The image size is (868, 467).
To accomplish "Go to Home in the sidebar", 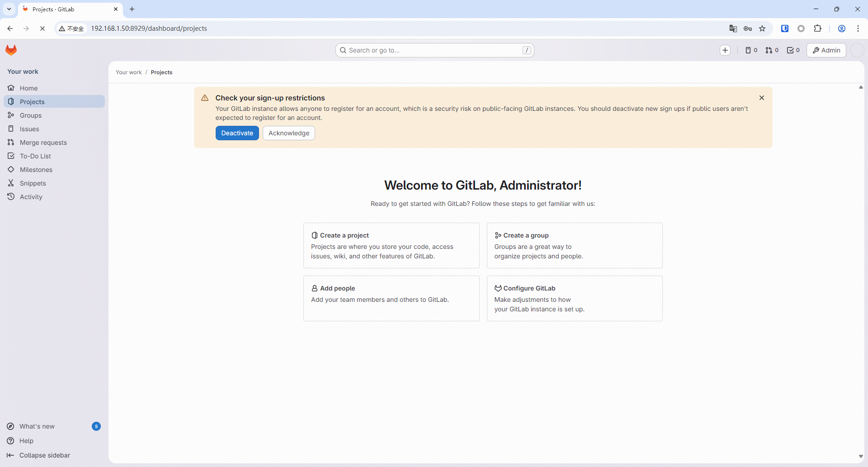I will 54,88.
